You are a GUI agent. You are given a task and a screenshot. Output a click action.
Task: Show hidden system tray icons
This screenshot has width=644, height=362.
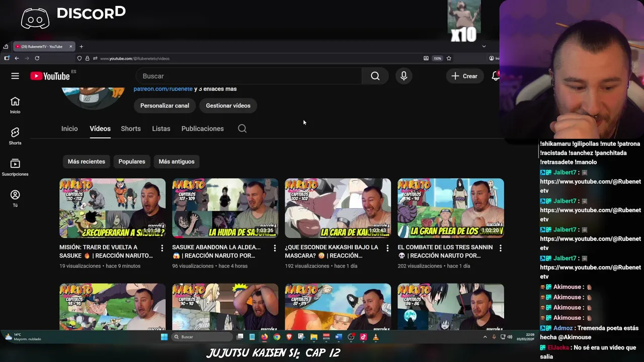tap(485, 337)
